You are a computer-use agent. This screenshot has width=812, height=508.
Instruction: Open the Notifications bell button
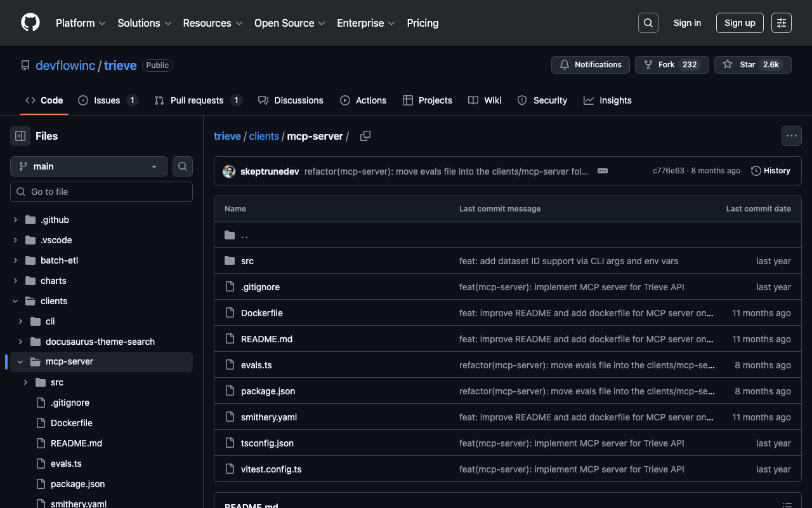tap(590, 65)
